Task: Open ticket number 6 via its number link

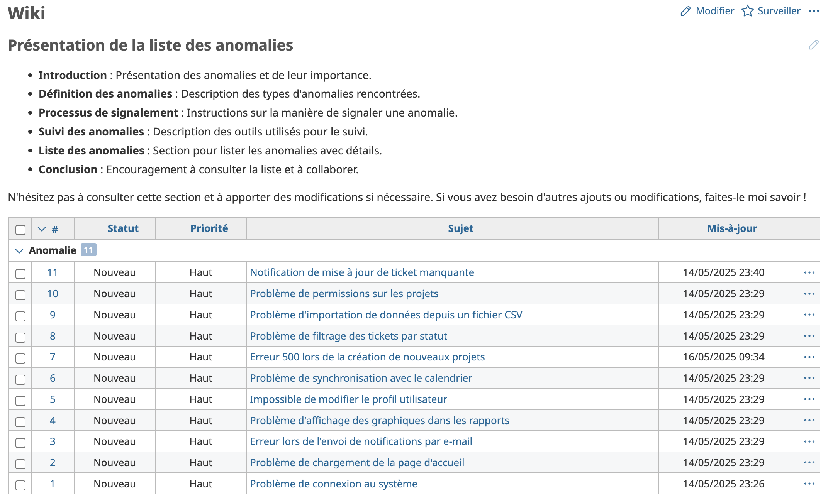Action: 53,378
